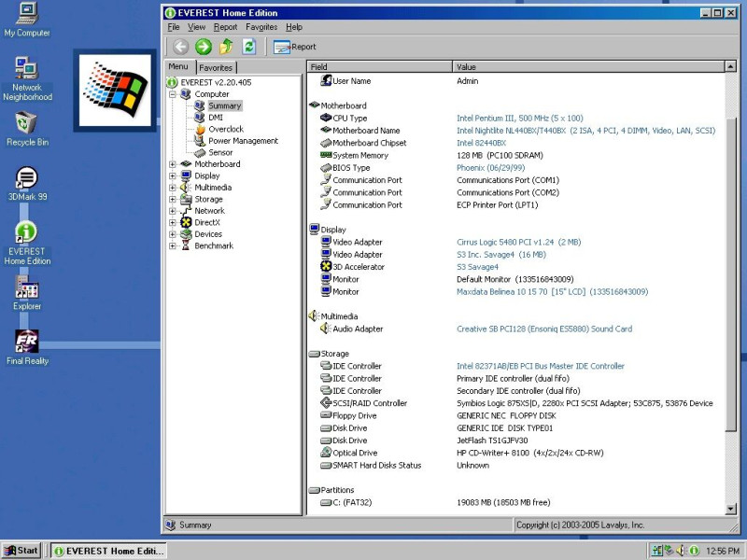747x560 pixels.
Task: Click the vertical scrollbar thumb
Action: coord(730,273)
